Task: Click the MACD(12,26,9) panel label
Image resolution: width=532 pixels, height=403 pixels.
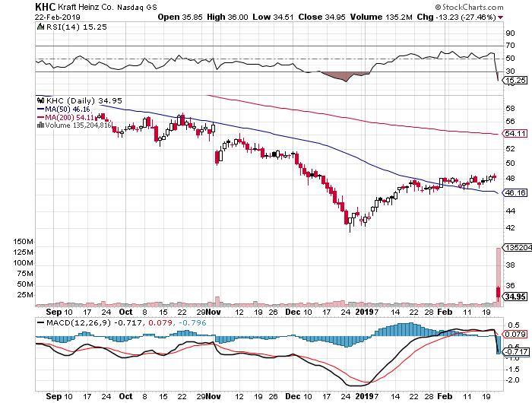Action: pyautogui.click(x=79, y=322)
